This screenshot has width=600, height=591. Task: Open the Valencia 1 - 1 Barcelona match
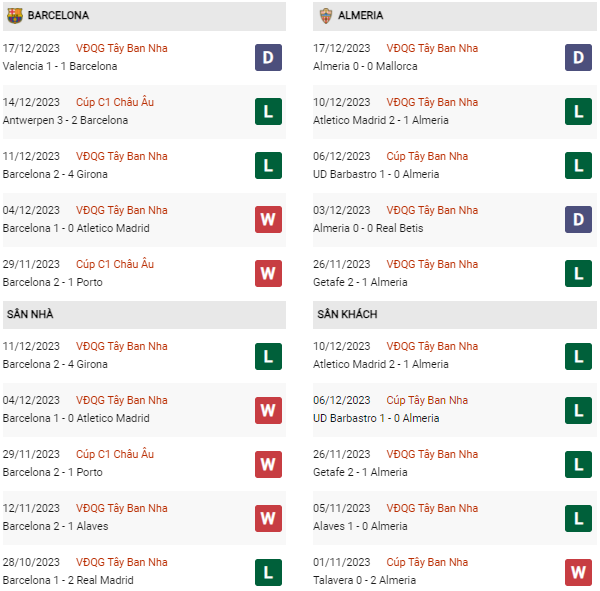tap(60, 66)
